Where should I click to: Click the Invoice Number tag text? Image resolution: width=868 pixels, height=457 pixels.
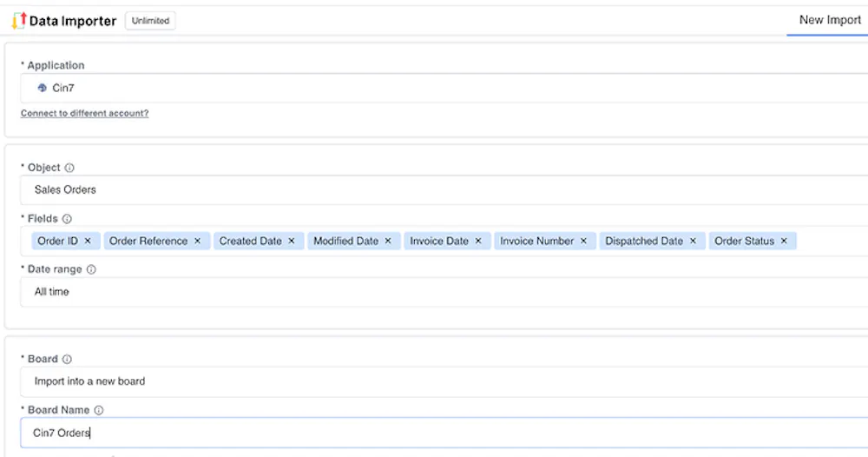pyautogui.click(x=537, y=241)
